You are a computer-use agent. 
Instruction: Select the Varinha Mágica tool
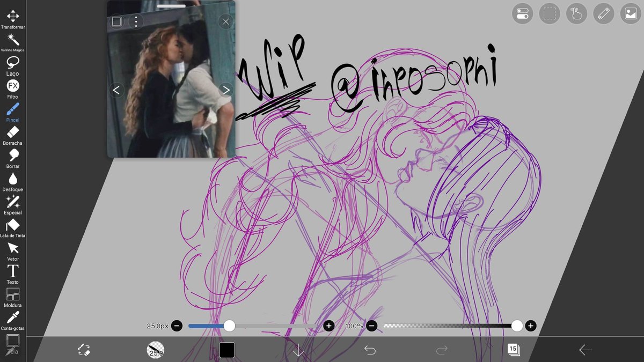13,42
